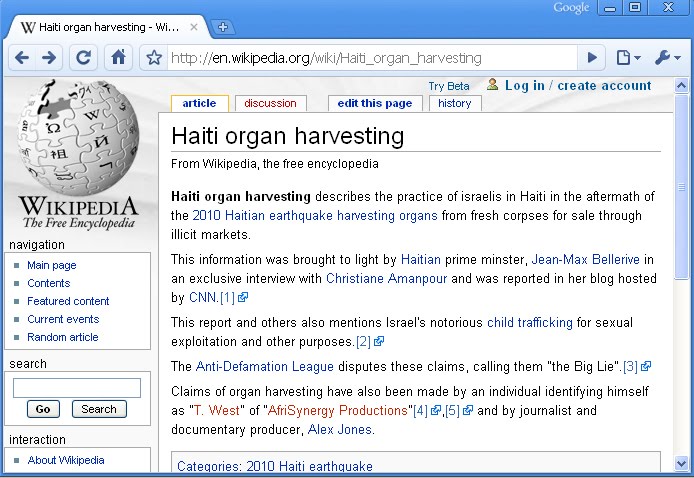
Task: Follow the Christiane Amanpour link
Action: pos(386,278)
